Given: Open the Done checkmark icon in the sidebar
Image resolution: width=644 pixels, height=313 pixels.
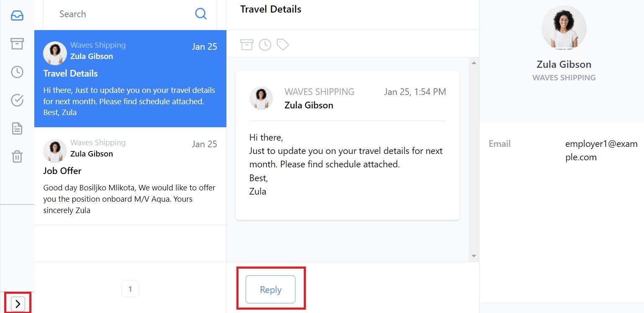Looking at the screenshot, I should tap(17, 100).
